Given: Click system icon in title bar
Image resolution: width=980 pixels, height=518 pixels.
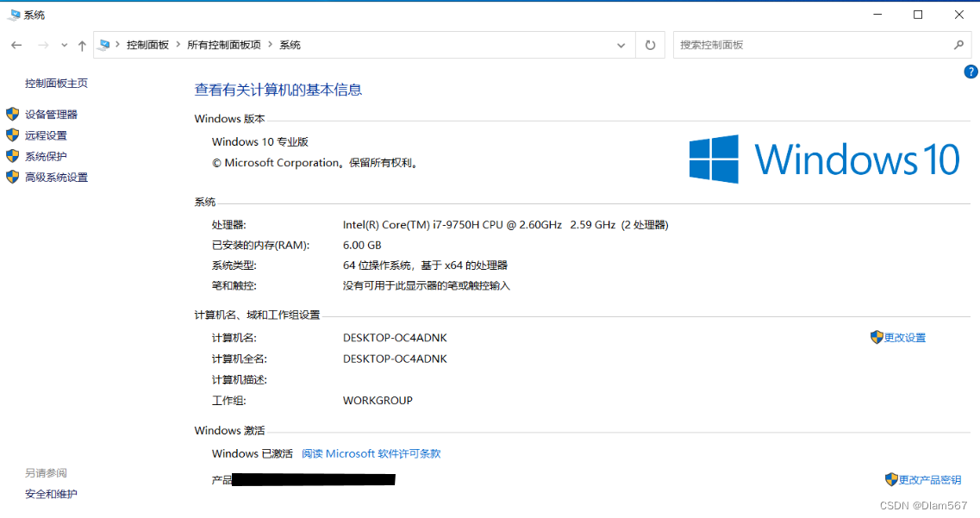Looking at the screenshot, I should [x=14, y=15].
